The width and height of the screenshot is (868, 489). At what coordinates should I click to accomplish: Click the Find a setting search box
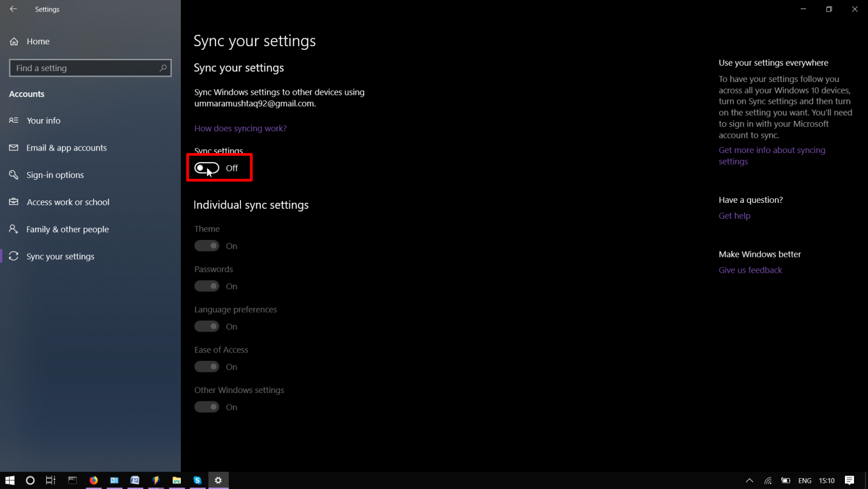tap(85, 68)
